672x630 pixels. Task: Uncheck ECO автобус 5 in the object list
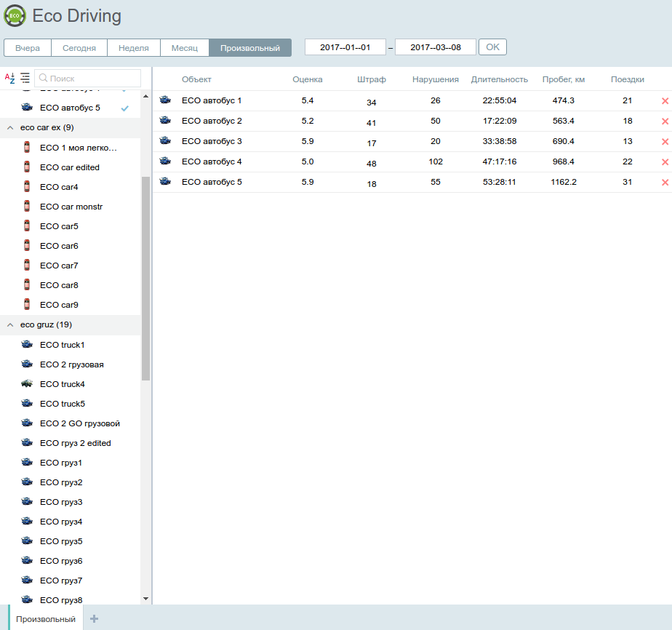pos(125,108)
